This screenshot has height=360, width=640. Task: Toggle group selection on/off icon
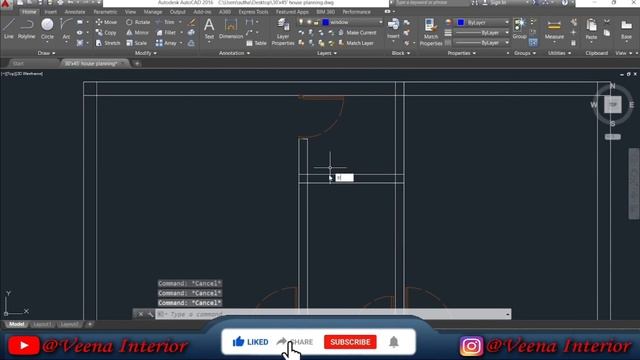(533, 42)
